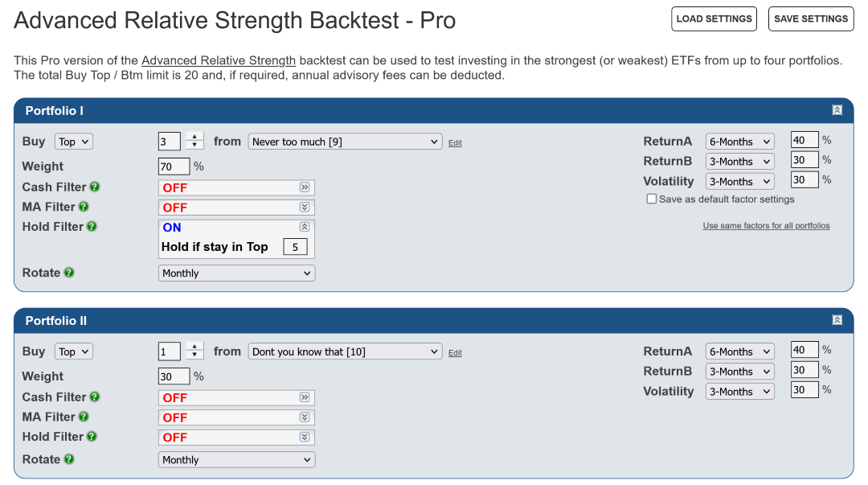
Task: Open the Advanced Relative Strength link
Action: pos(219,60)
